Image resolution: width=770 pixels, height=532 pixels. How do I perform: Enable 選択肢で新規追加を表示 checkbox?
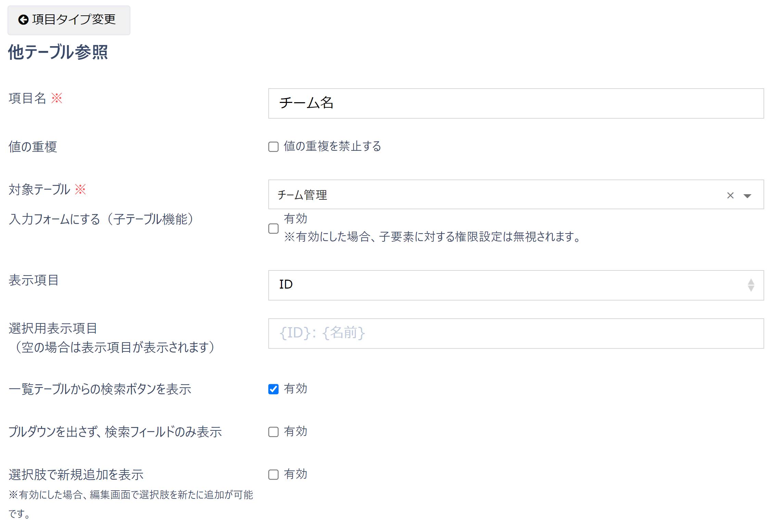[x=273, y=475]
